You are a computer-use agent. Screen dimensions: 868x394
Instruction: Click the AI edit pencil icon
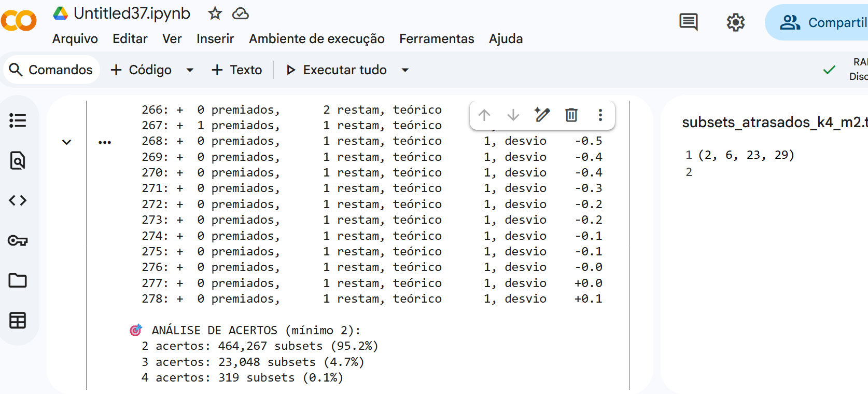(x=542, y=115)
